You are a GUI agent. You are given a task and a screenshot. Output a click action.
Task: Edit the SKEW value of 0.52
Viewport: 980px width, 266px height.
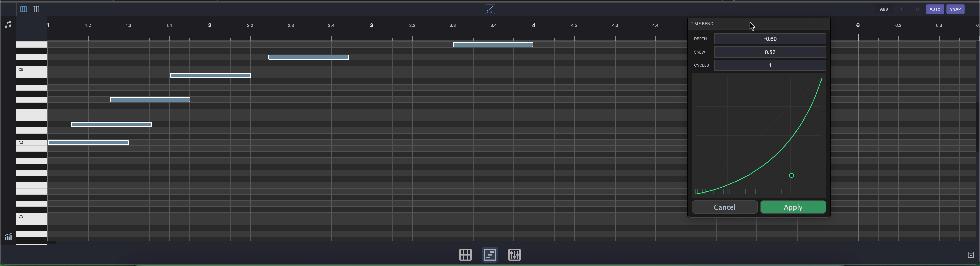click(x=770, y=52)
